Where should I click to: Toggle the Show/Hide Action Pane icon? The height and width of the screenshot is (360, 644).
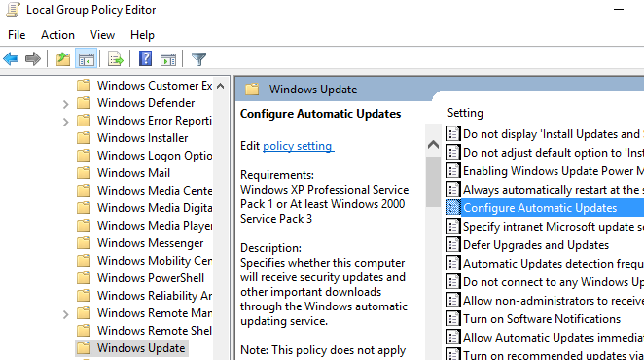[x=168, y=59]
